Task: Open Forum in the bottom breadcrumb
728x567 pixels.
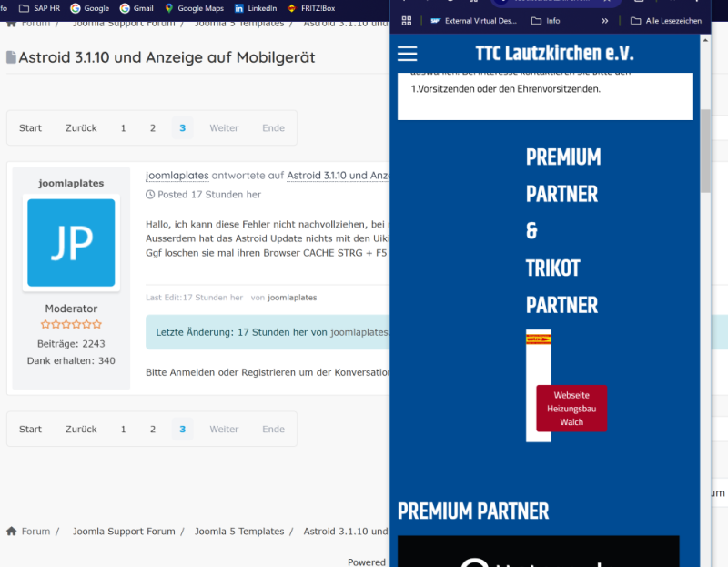Action: [35, 532]
